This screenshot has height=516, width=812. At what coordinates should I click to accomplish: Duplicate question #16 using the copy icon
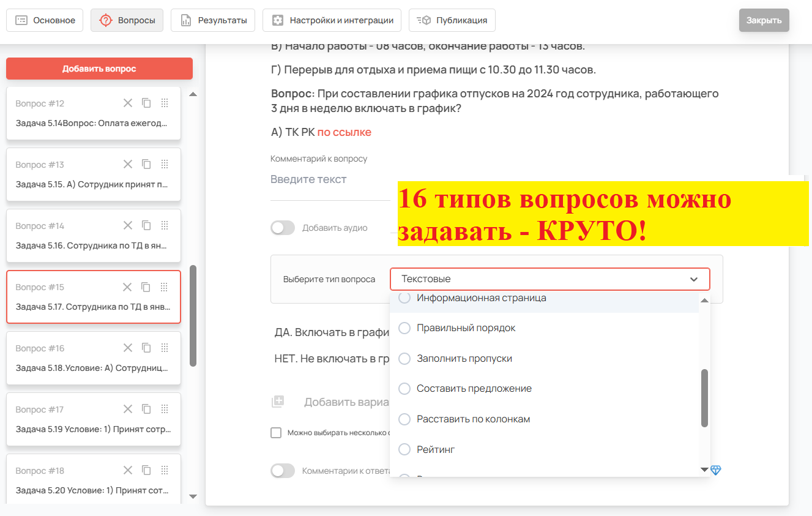(146, 348)
